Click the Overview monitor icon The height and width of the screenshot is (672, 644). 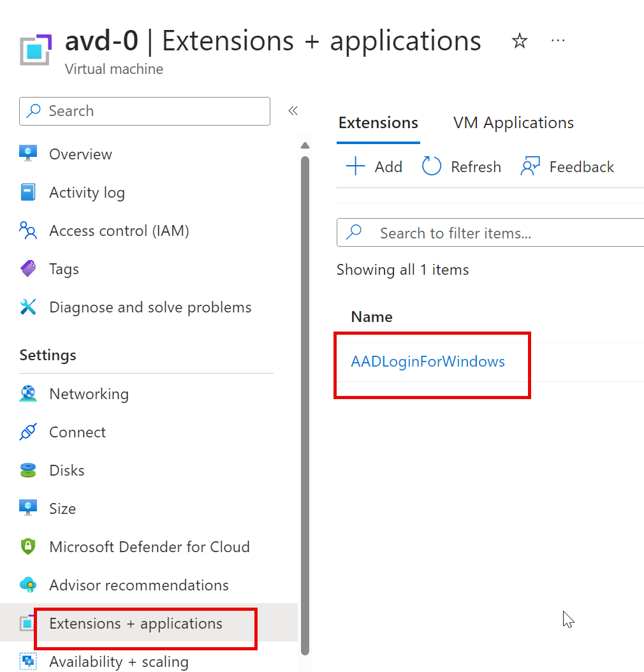point(28,154)
